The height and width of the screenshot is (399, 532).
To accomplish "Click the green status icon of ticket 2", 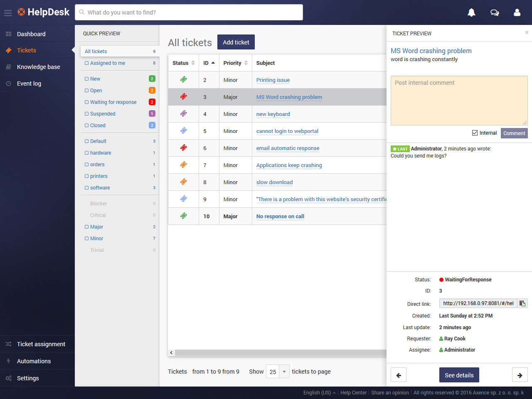I will (183, 79).
